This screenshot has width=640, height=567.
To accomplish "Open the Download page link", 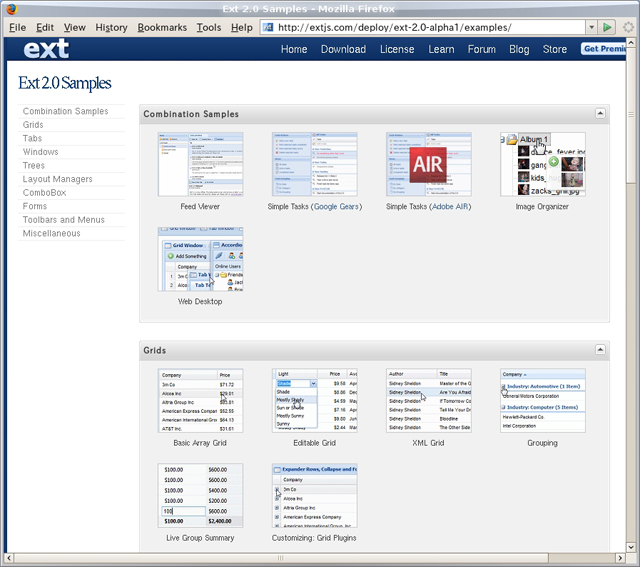I will 343,49.
